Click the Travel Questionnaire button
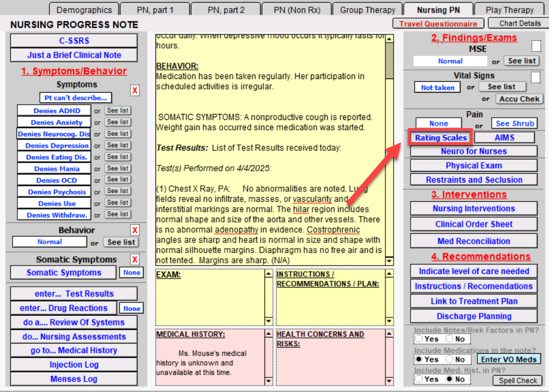The image size is (549, 392). tap(438, 23)
